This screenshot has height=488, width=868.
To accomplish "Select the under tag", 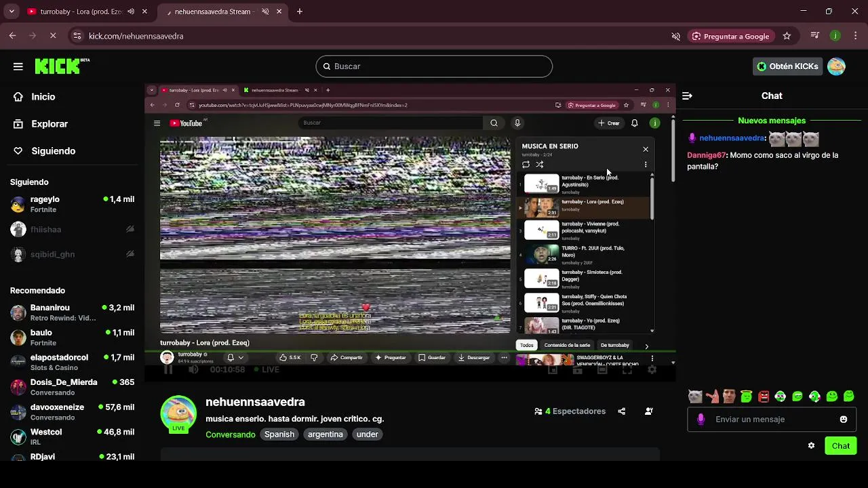I will (368, 434).
